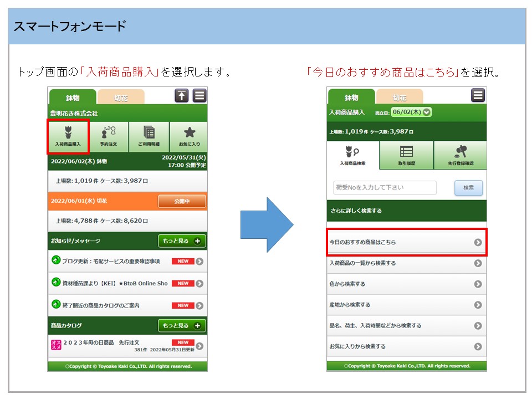The image size is (532, 399).
Task: Click the orange 公開中 button
Action: (182, 201)
